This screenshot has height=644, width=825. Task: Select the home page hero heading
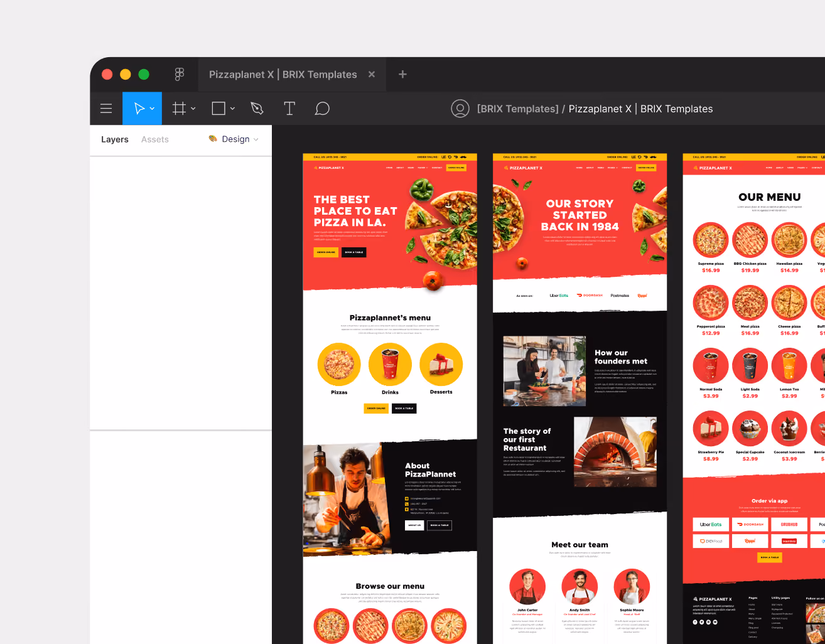(355, 211)
